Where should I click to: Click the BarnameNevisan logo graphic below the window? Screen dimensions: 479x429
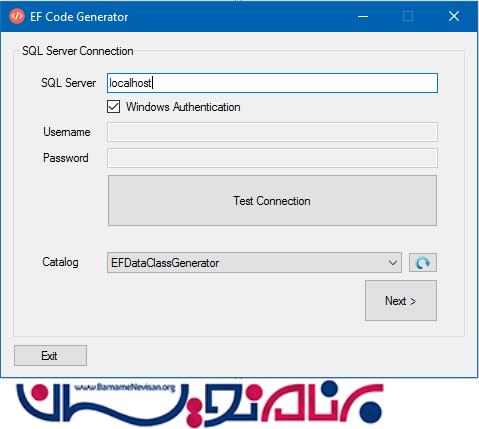click(200, 404)
